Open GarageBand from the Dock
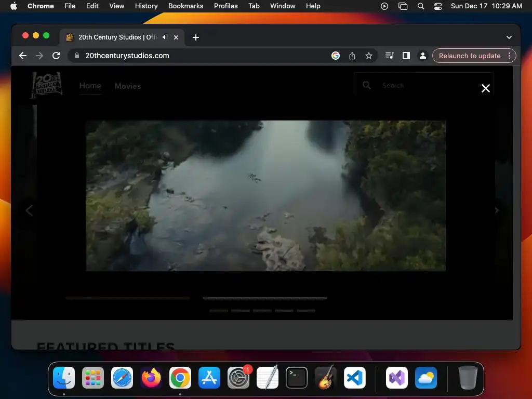Screen dimensions: 532x399 click(x=326, y=377)
